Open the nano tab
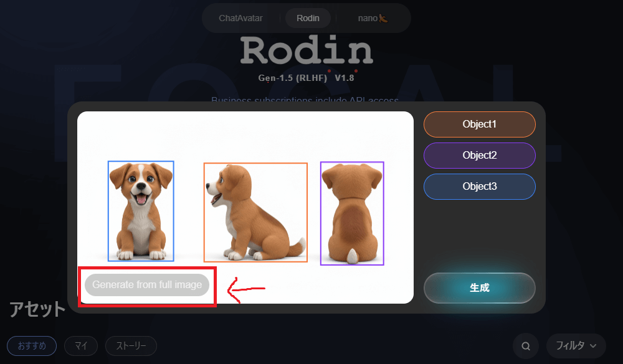 coord(373,18)
